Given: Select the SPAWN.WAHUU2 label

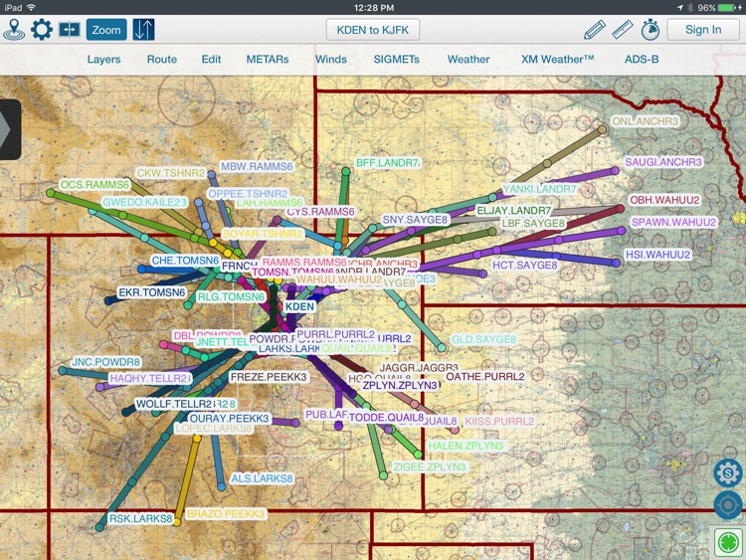Looking at the screenshot, I should pyautogui.click(x=673, y=222).
